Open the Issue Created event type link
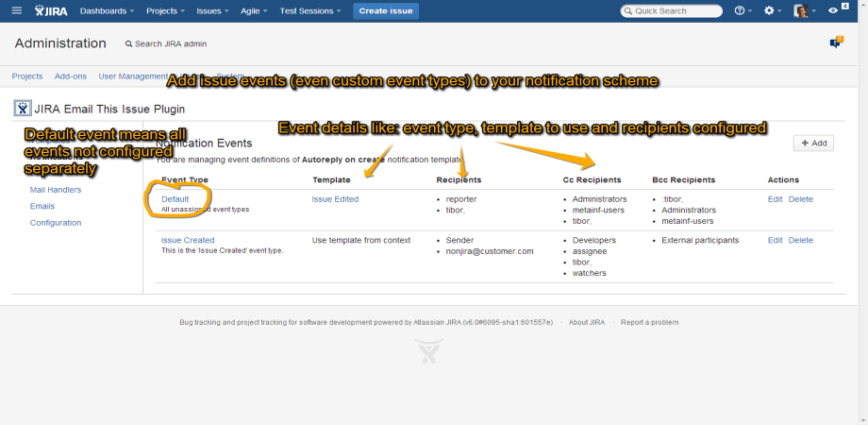This screenshot has width=868, height=425. coord(188,240)
